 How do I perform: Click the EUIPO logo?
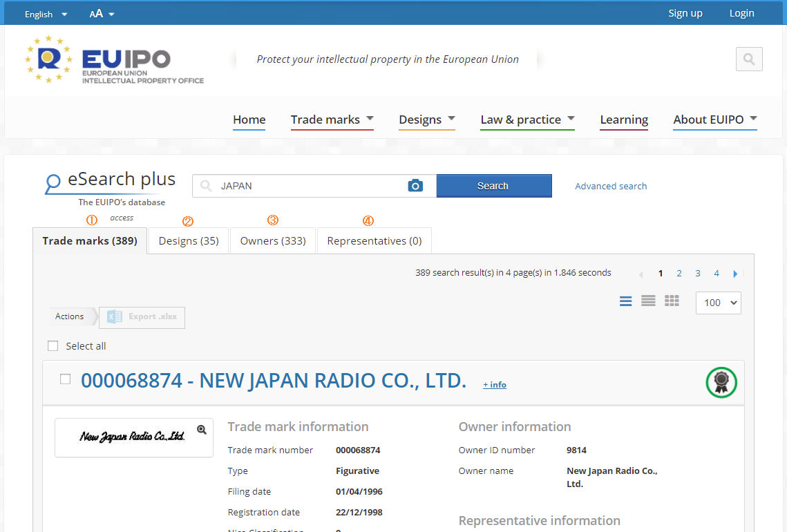115,59
